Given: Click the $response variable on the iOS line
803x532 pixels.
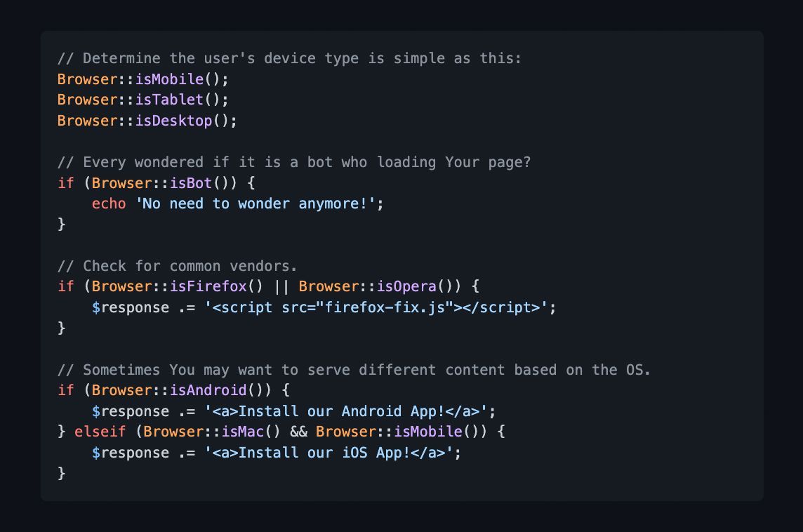Looking at the screenshot, I should coord(131,453).
